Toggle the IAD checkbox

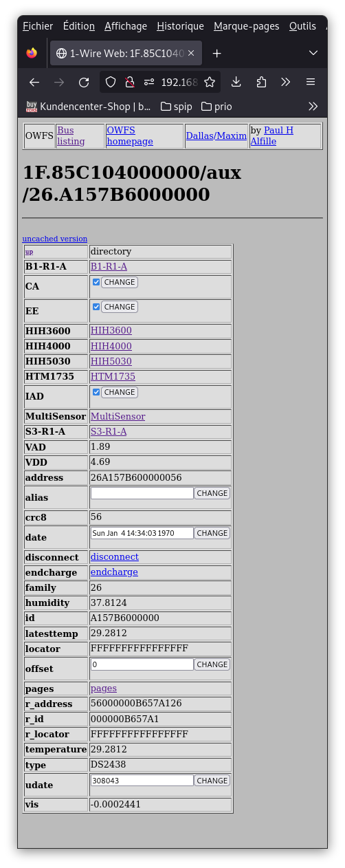pos(96,392)
